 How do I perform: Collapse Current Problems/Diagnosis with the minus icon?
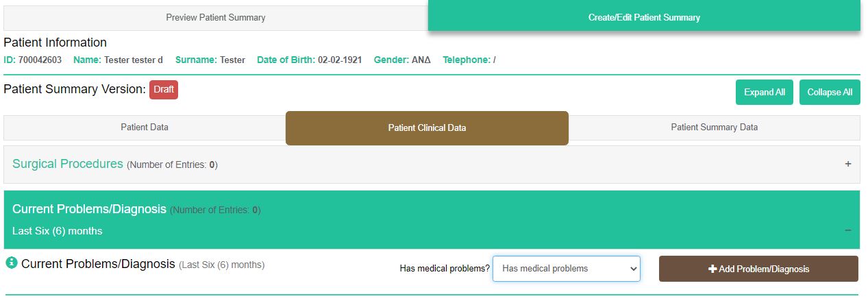848,230
